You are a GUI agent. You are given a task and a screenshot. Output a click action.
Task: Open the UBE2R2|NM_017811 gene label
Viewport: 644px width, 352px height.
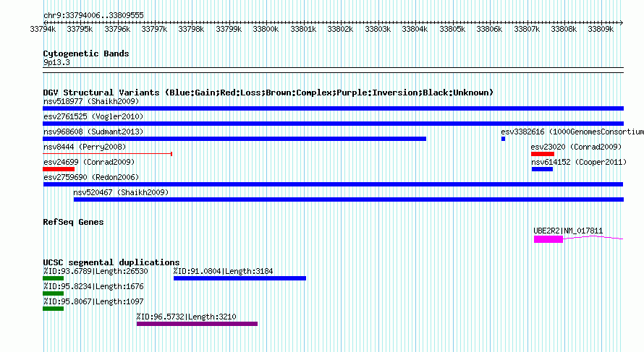tap(568, 231)
